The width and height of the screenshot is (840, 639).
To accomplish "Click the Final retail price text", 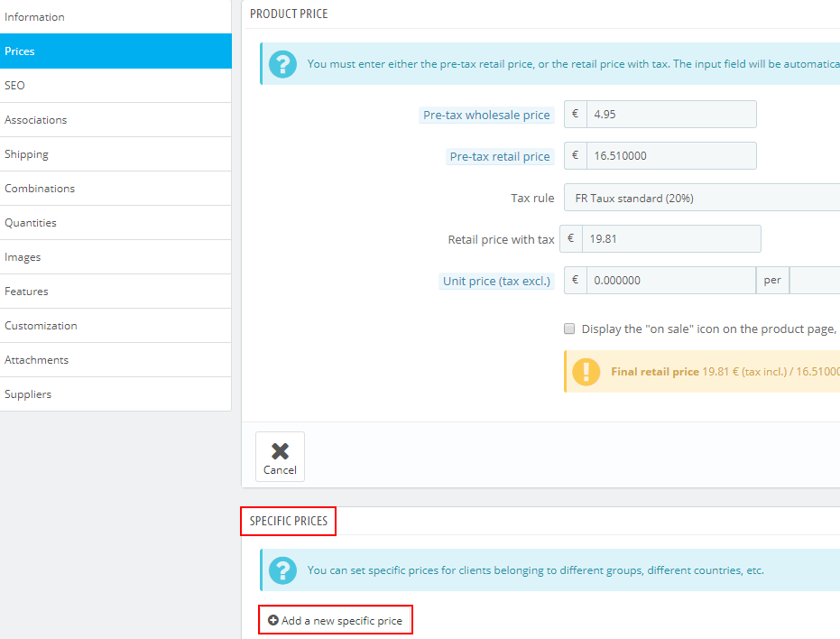I will [655, 372].
